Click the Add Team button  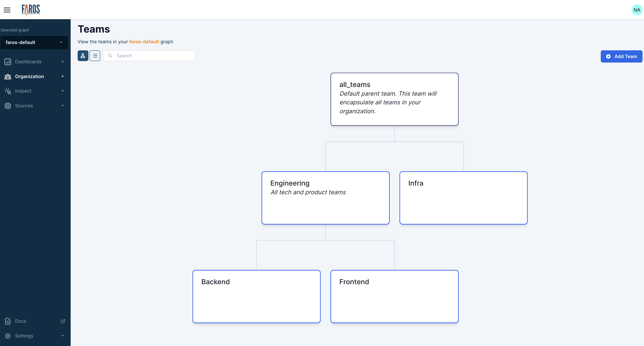(621, 57)
